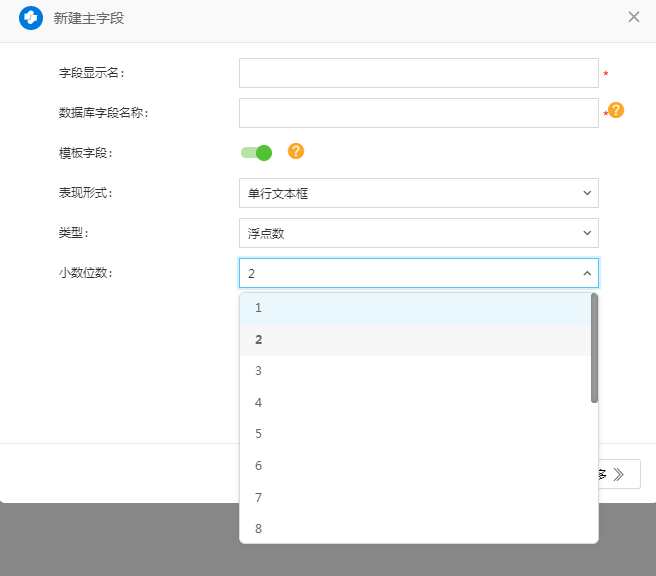
Task: Choose option 2 in decimal places list
Action: 415,340
